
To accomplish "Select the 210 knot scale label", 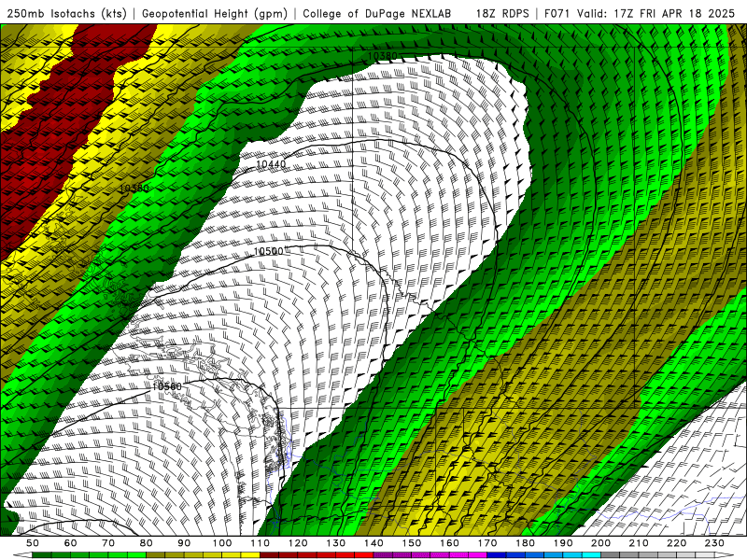I will pos(639,543).
